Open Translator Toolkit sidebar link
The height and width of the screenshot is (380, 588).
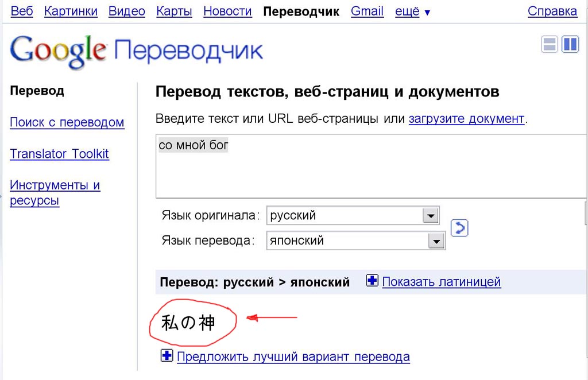click(59, 154)
